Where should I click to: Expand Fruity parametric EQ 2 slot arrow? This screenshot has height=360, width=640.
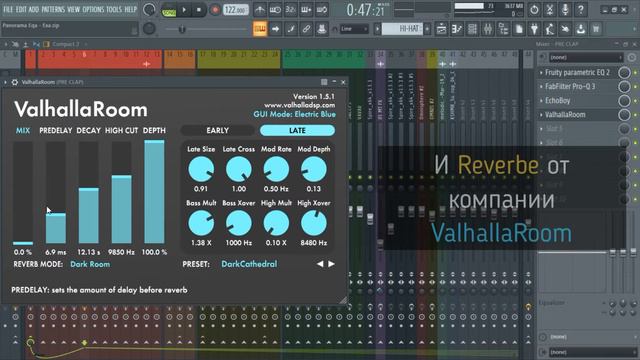coord(541,73)
